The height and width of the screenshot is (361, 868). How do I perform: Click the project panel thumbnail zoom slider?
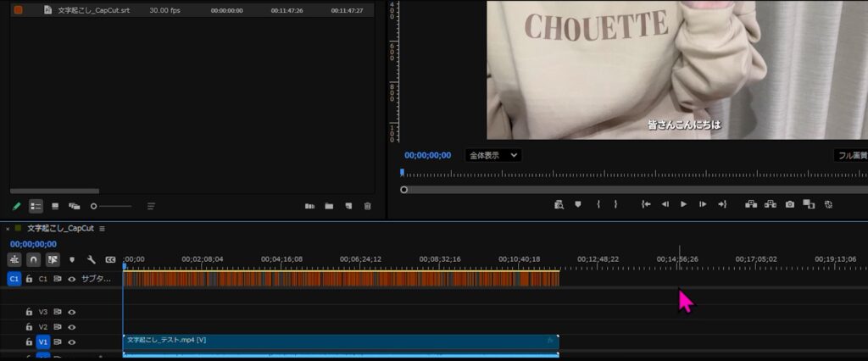(x=111, y=206)
